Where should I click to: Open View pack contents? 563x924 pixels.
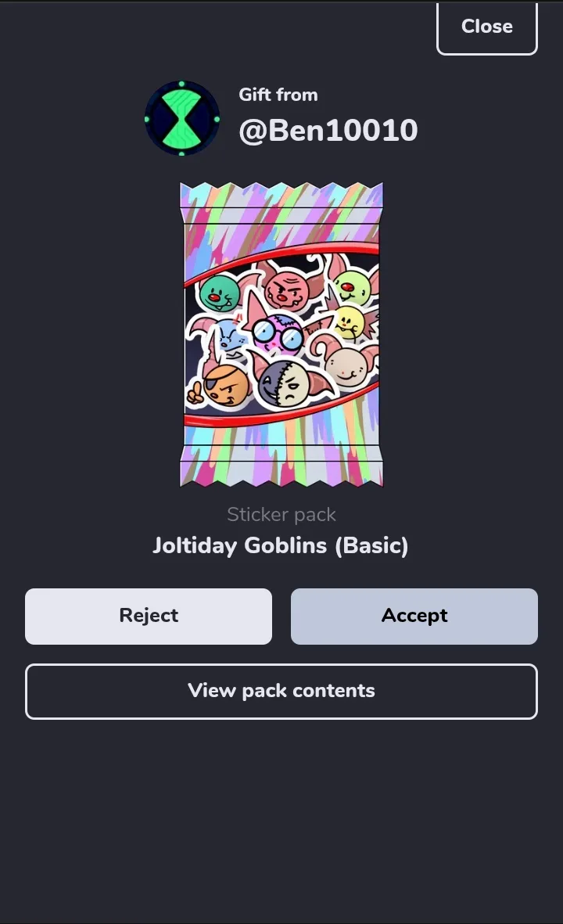coord(281,691)
